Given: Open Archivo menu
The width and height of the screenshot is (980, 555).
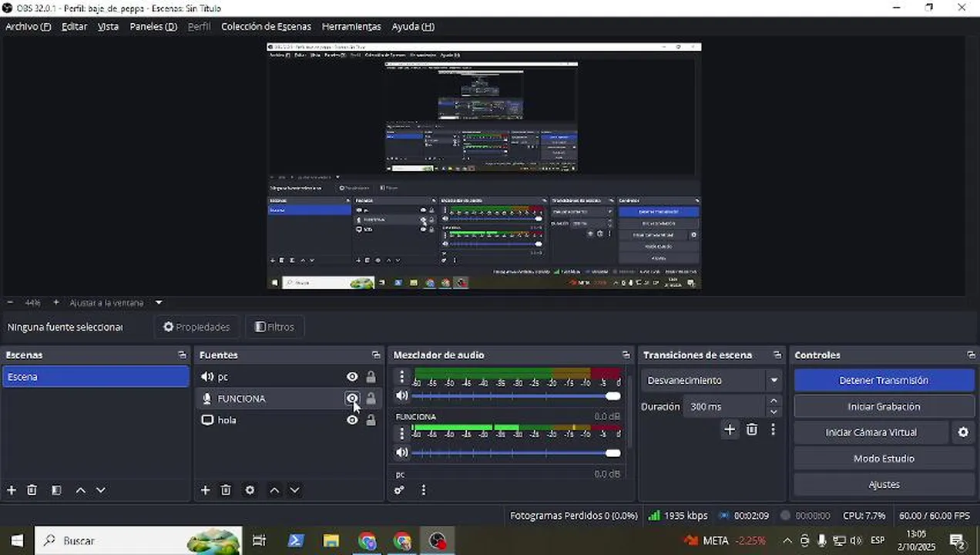Looking at the screenshot, I should tap(28, 26).
